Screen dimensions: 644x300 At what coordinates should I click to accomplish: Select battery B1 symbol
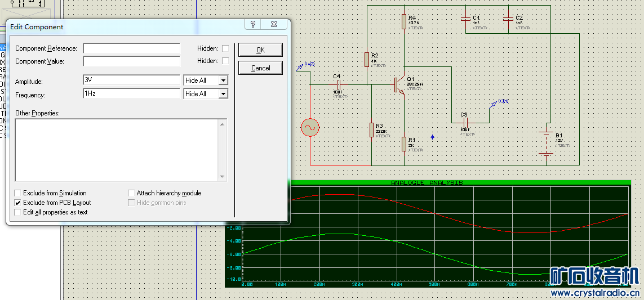(546, 143)
